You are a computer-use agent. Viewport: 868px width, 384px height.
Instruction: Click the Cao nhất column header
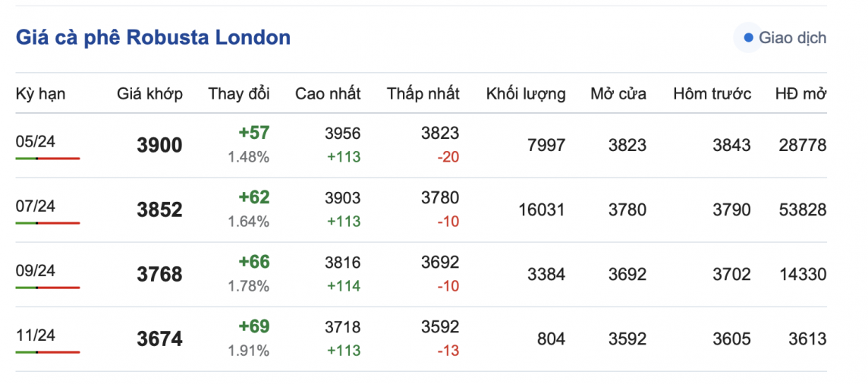(328, 94)
